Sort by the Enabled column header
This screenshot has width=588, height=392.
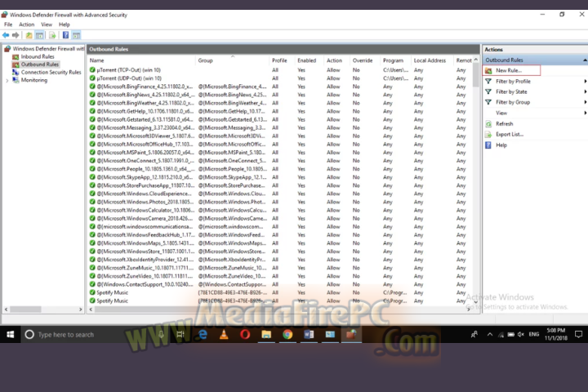309,60
